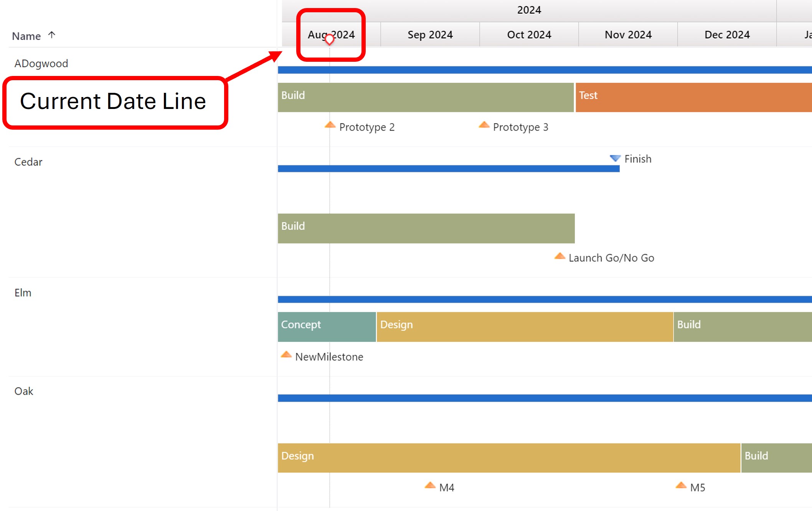Click the Launch Go/No Go milestone

pos(559,256)
